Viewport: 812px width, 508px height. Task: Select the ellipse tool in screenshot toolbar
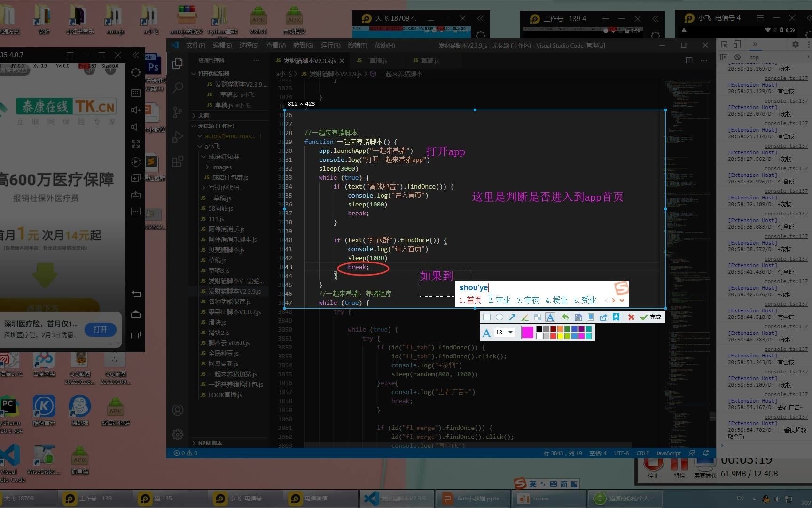(x=500, y=317)
